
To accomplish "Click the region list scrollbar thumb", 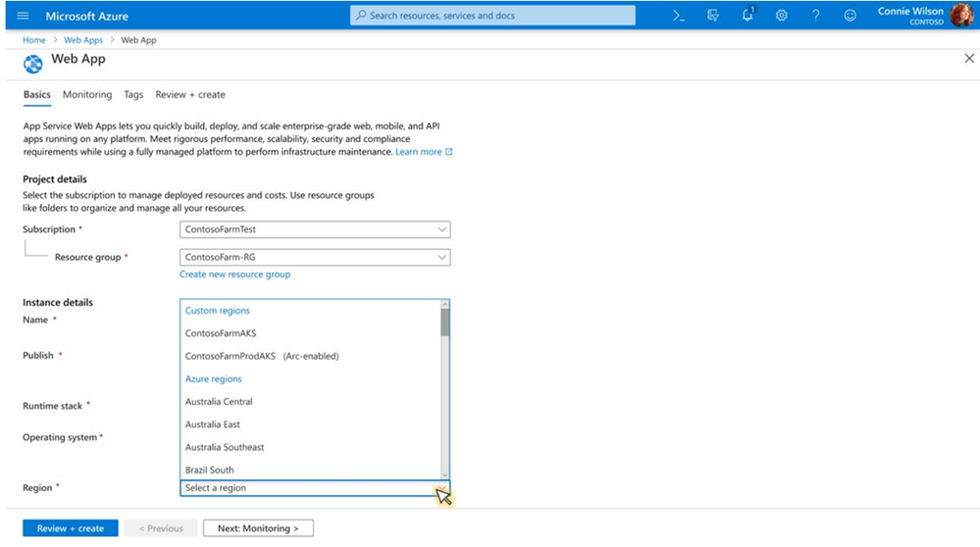I will 444,323.
